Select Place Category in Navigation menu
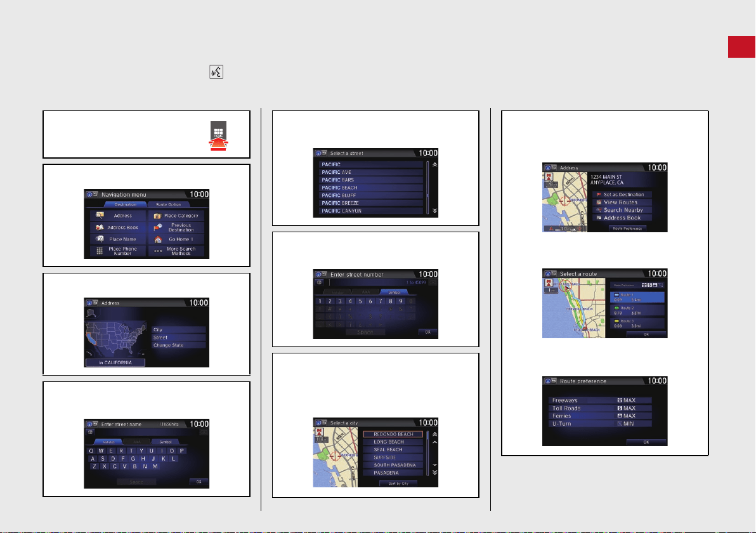Viewport: 756px width, 533px height. point(176,216)
